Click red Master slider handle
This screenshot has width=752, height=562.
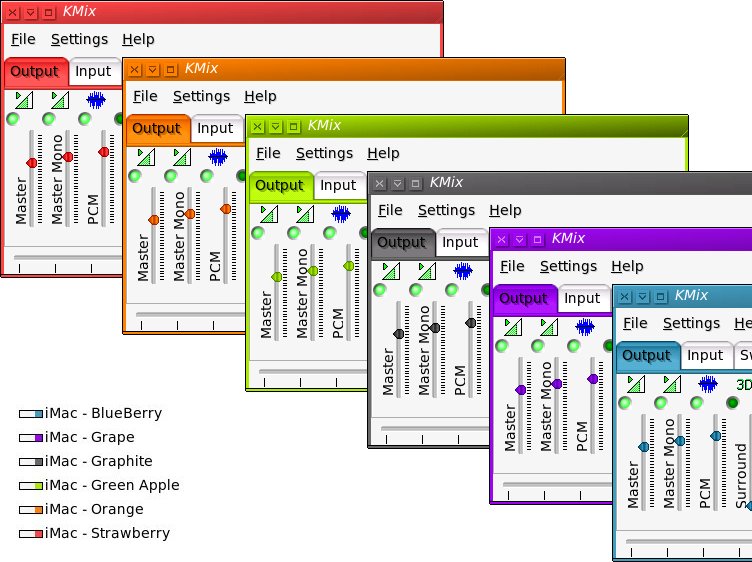[x=32, y=163]
